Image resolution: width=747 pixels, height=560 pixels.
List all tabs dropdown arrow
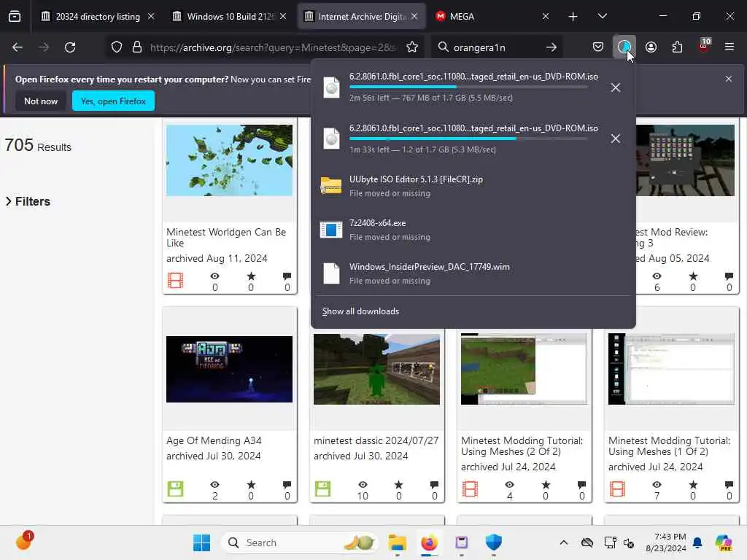602,17
